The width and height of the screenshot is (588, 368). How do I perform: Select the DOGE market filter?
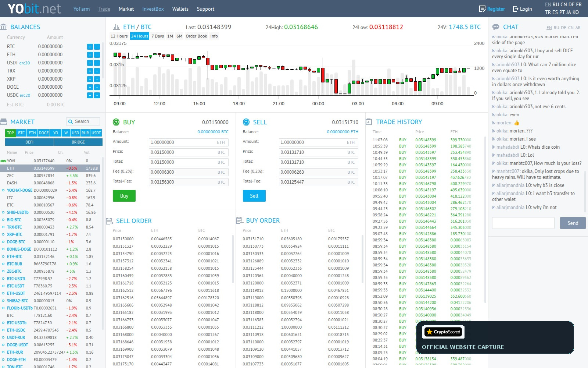[44, 133]
